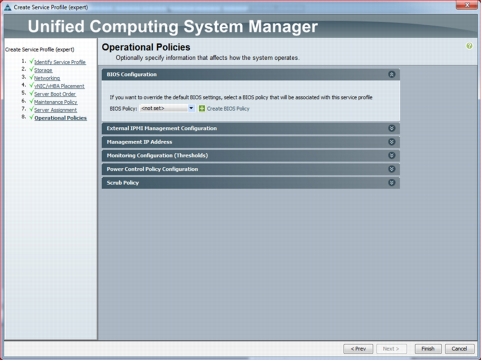Viewport: 482px width, 361px height.
Task: Click the green plus Create BIOS Policy icon
Action: (202, 108)
